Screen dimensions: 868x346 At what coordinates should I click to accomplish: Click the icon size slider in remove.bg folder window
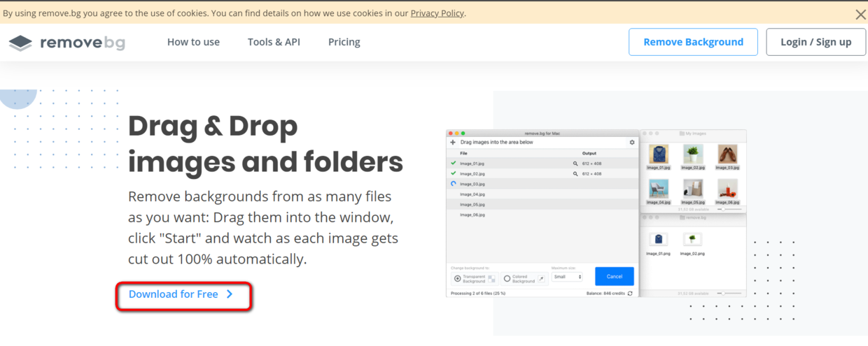pos(729,293)
